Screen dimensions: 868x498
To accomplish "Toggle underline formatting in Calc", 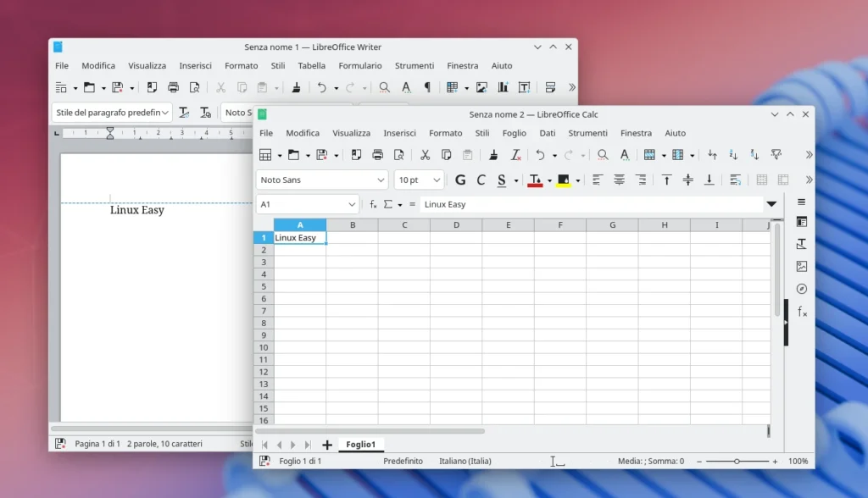I will (502, 180).
